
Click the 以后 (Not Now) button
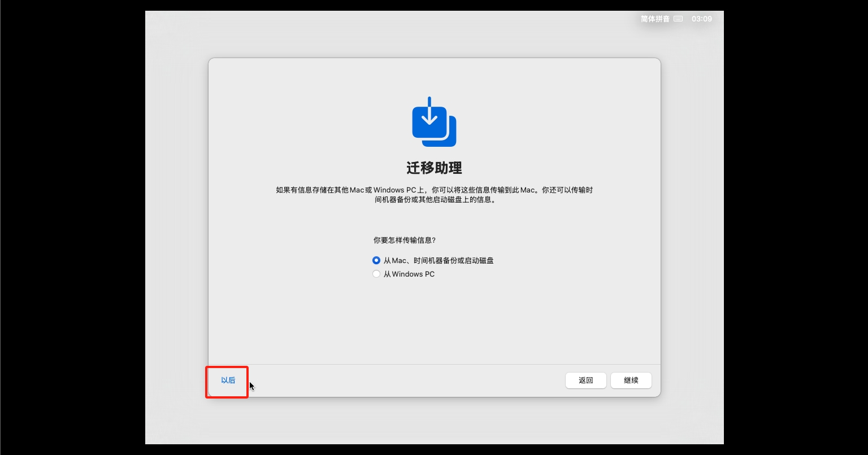tap(228, 380)
